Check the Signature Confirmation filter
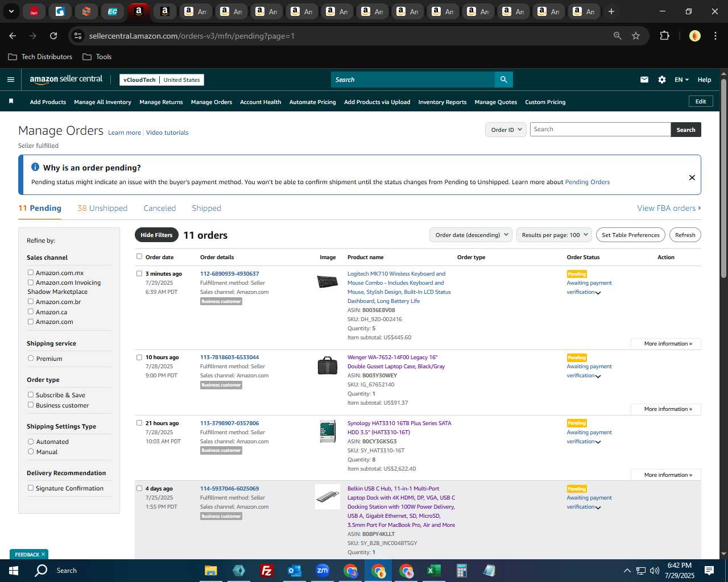Image resolution: width=728 pixels, height=582 pixels. [31, 488]
